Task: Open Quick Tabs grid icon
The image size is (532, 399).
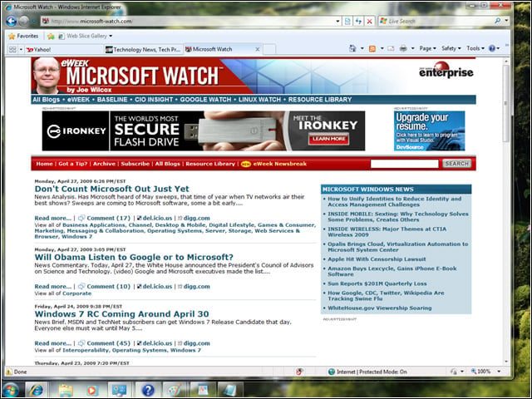Action: (12, 50)
